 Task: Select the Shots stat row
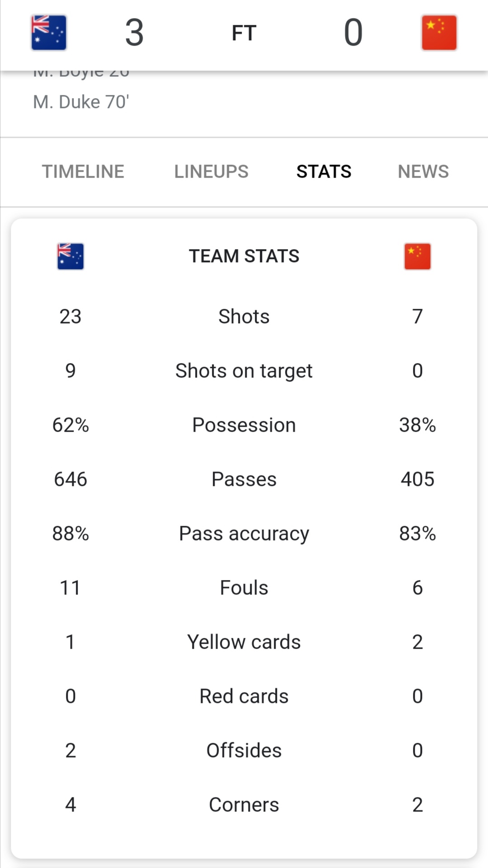pyautogui.click(x=244, y=316)
